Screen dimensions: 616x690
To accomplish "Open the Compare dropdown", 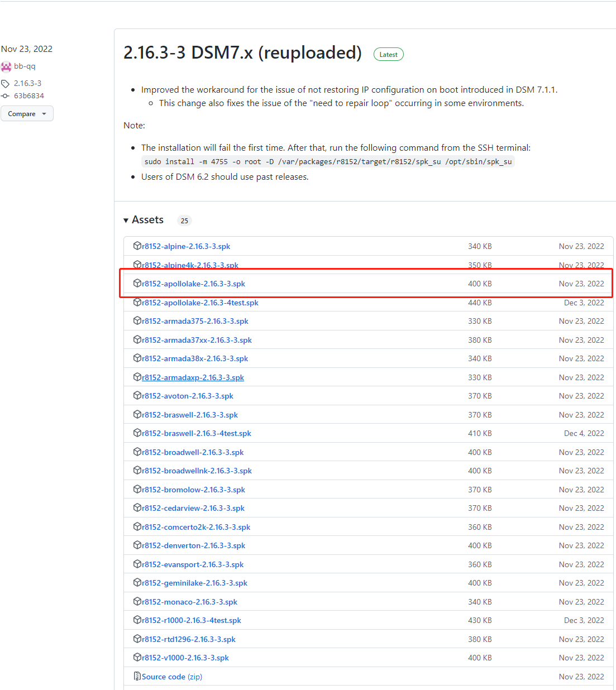I will coord(27,114).
